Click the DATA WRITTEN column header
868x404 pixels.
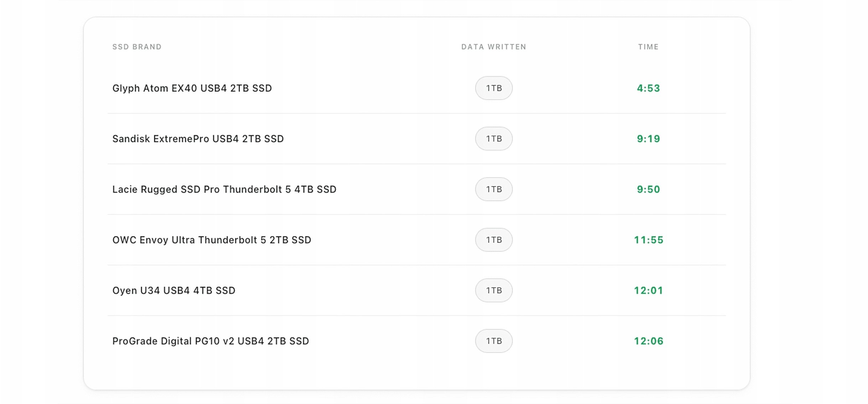[x=493, y=47]
